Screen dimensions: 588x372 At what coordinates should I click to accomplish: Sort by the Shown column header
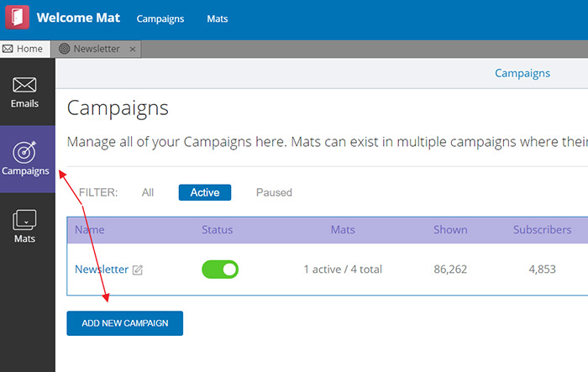click(450, 229)
